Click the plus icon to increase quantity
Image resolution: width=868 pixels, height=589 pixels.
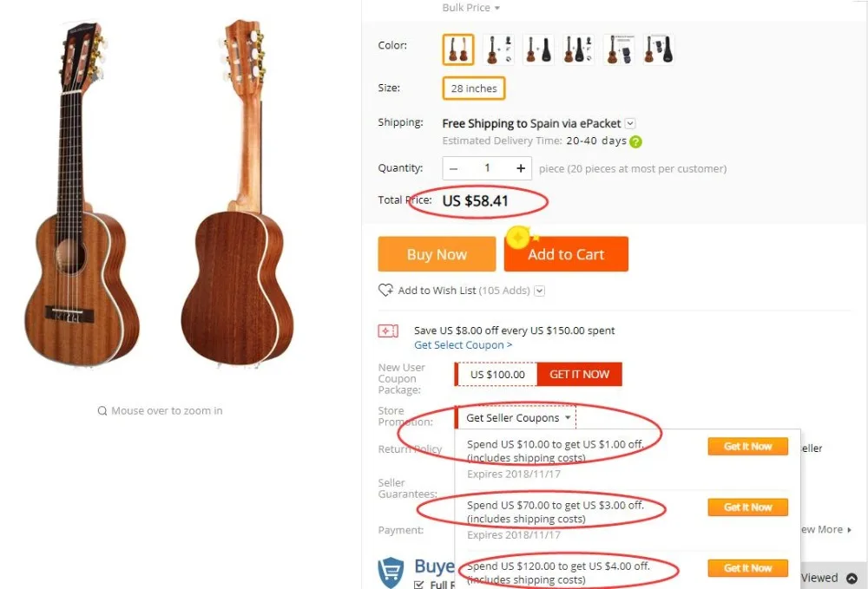521,168
